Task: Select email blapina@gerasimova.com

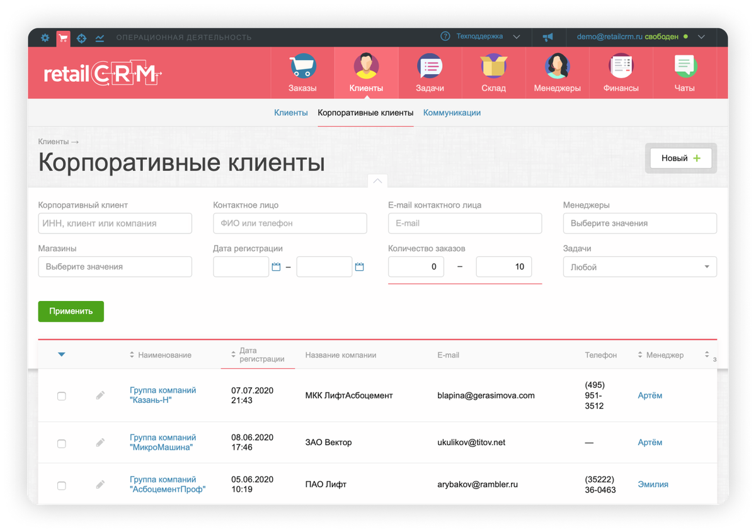Action: click(x=486, y=395)
